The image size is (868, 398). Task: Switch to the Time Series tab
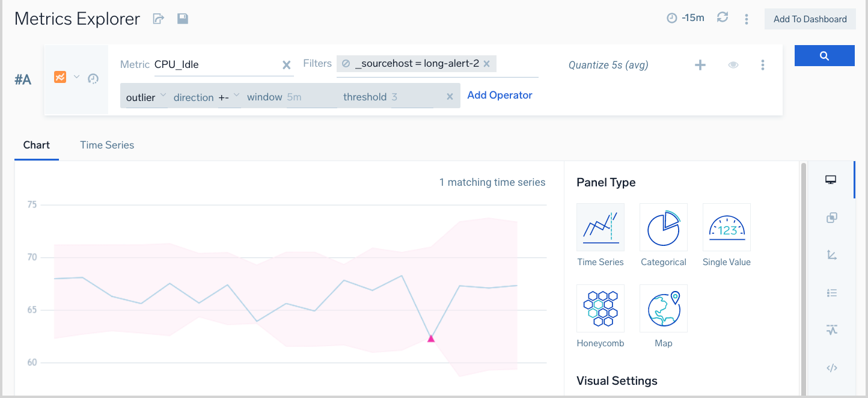(x=107, y=145)
